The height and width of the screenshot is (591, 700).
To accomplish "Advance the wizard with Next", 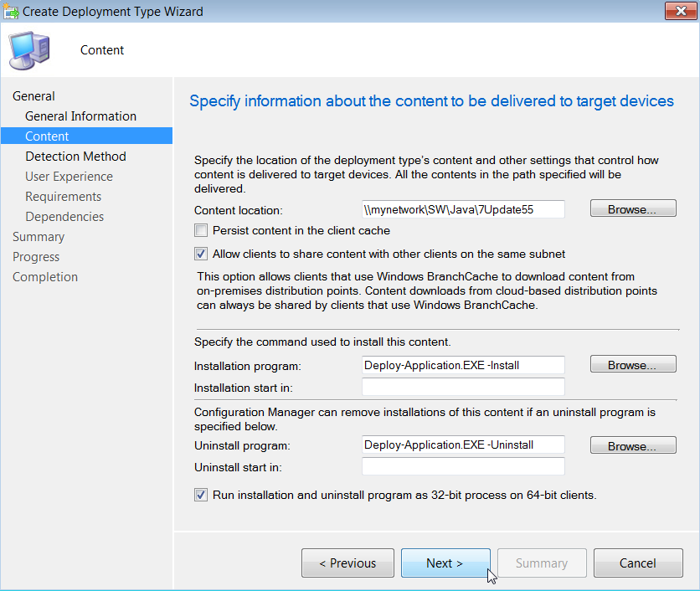I will pos(445,563).
